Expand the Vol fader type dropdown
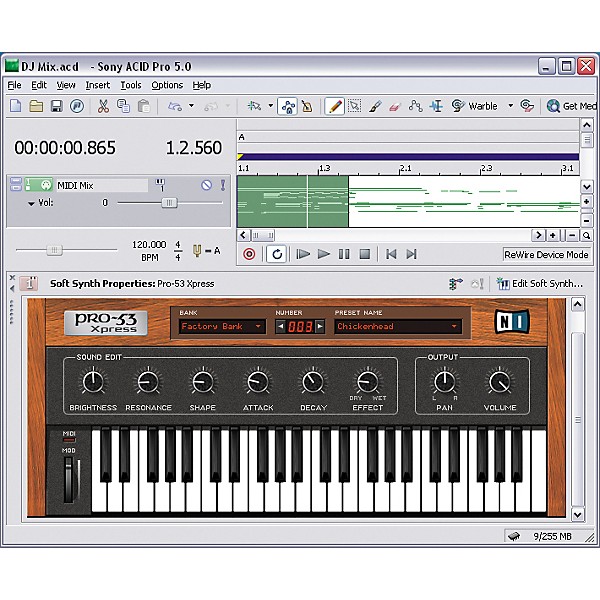 pyautogui.click(x=31, y=204)
